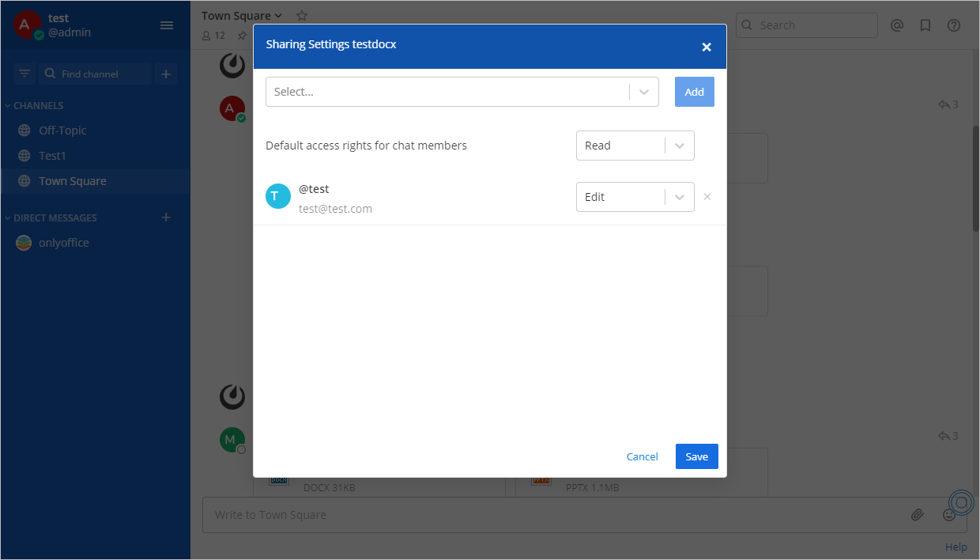
Task: Remove @test user from sharing list
Action: pyautogui.click(x=707, y=197)
